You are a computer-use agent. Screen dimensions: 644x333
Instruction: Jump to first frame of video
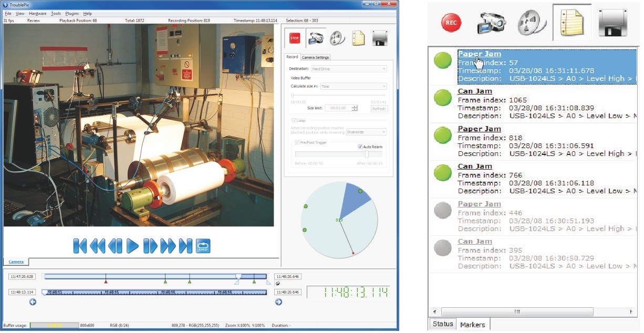pyautogui.click(x=80, y=246)
